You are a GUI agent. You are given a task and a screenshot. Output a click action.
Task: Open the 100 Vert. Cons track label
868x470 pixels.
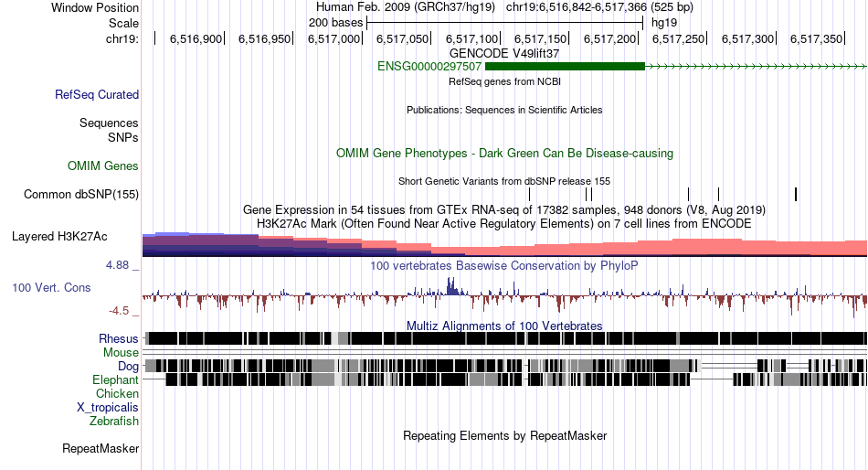coord(51,288)
